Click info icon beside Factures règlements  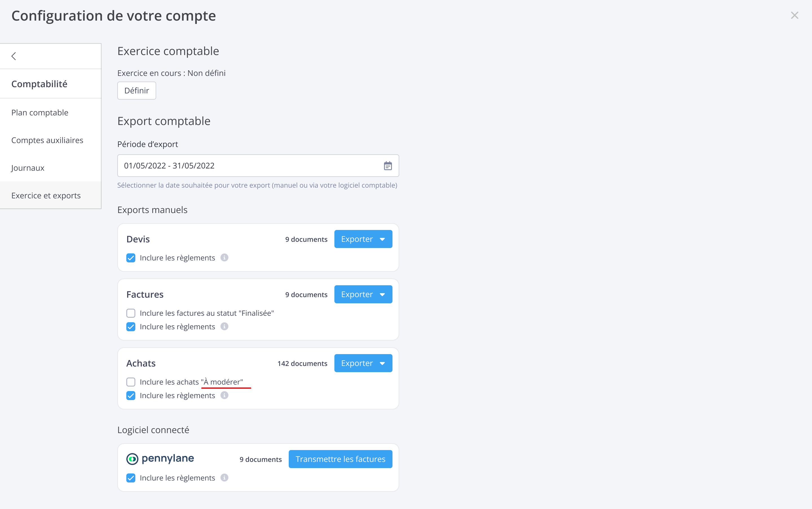click(224, 326)
